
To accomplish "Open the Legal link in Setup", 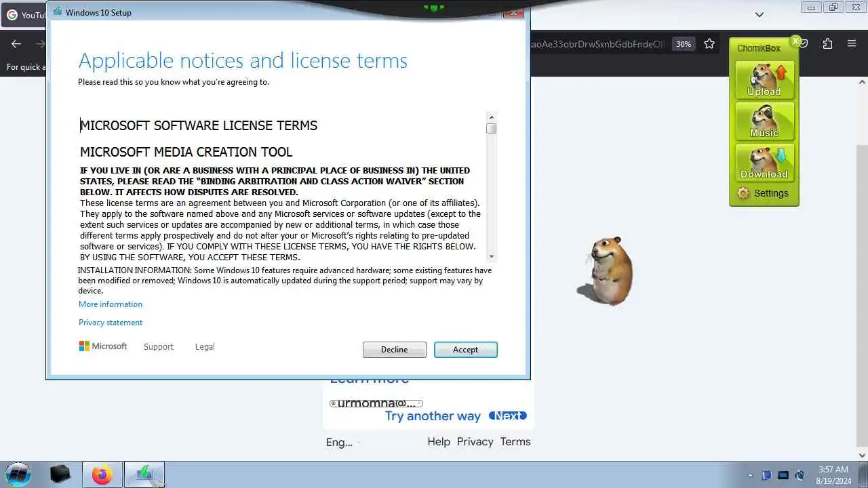I will [x=205, y=346].
